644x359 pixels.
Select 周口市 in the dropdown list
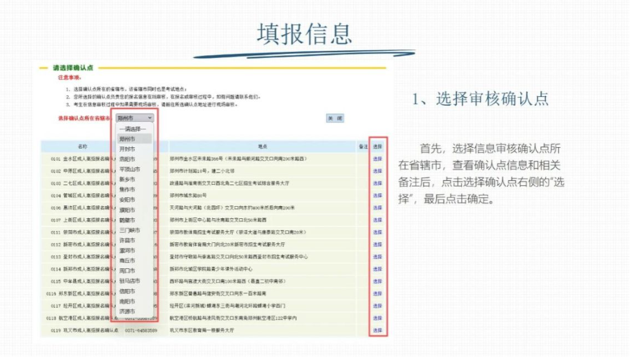click(127, 271)
